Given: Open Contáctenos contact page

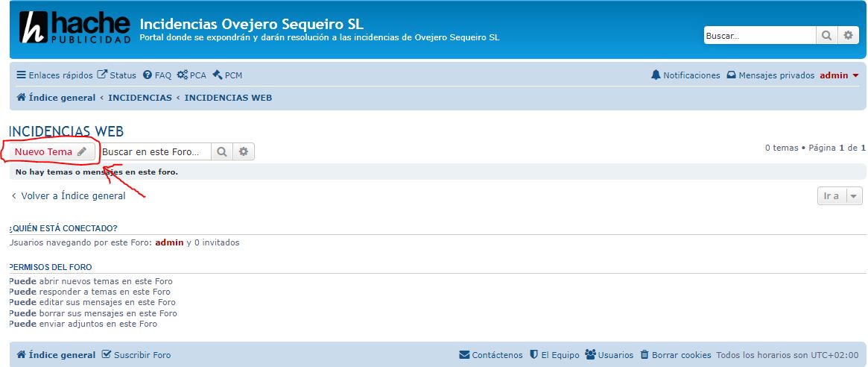Looking at the screenshot, I should point(491,355).
